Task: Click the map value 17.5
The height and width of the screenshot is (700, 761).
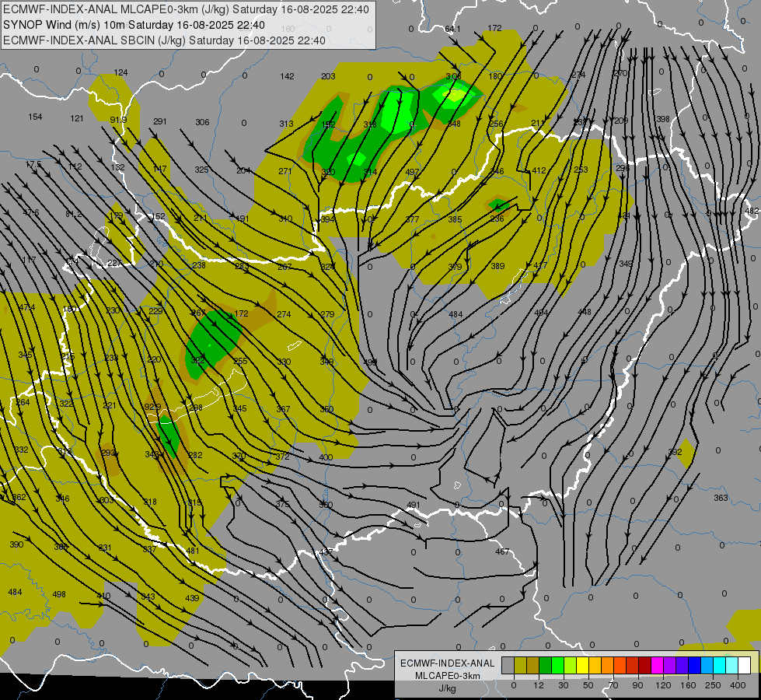Action: [x=33, y=165]
